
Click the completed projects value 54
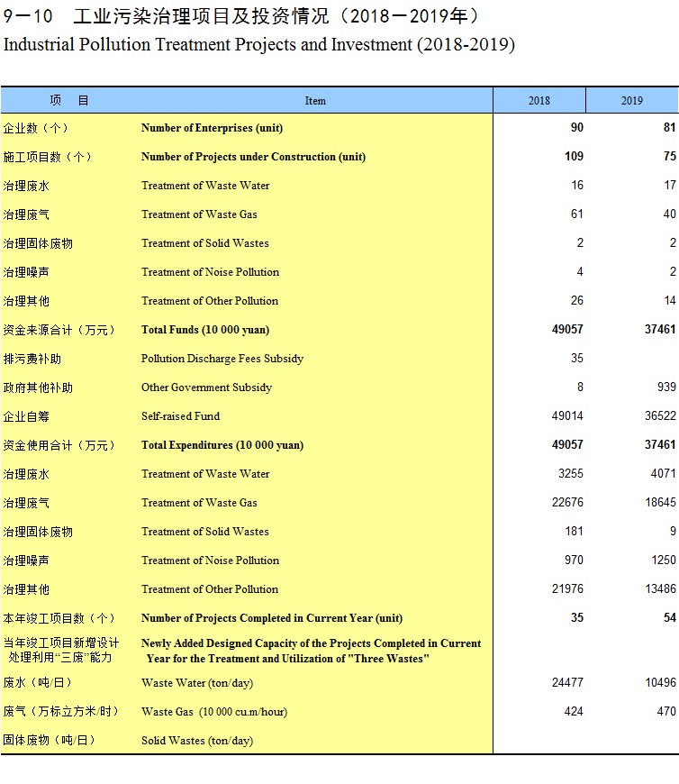pos(669,618)
